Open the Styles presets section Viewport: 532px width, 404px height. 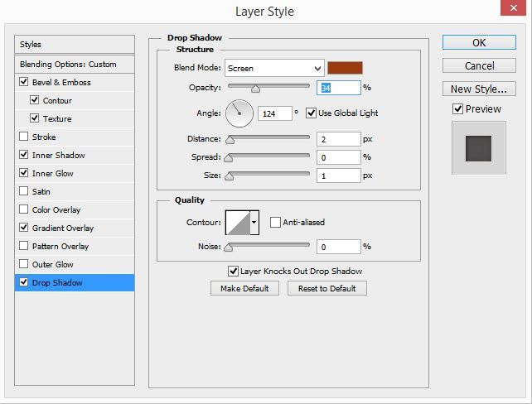coord(75,45)
